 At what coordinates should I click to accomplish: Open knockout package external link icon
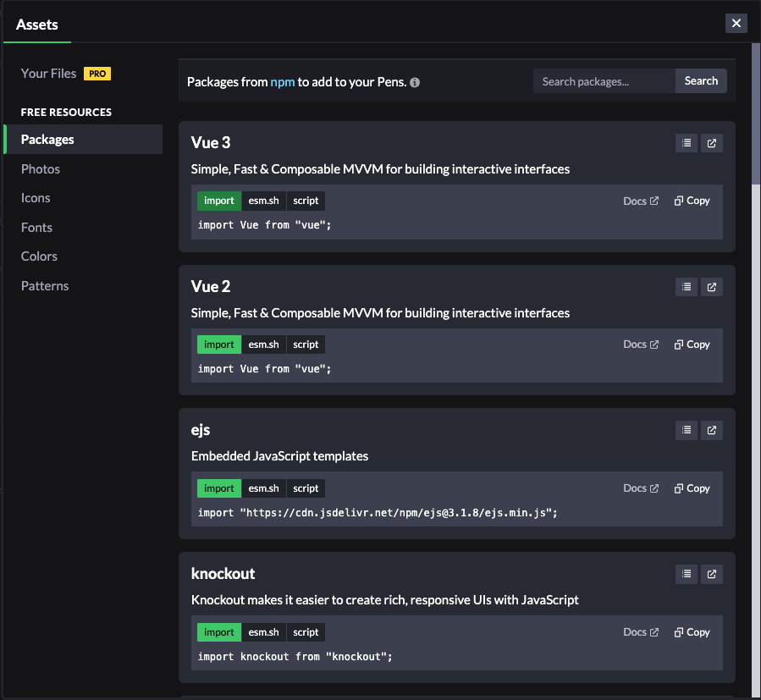click(x=712, y=574)
